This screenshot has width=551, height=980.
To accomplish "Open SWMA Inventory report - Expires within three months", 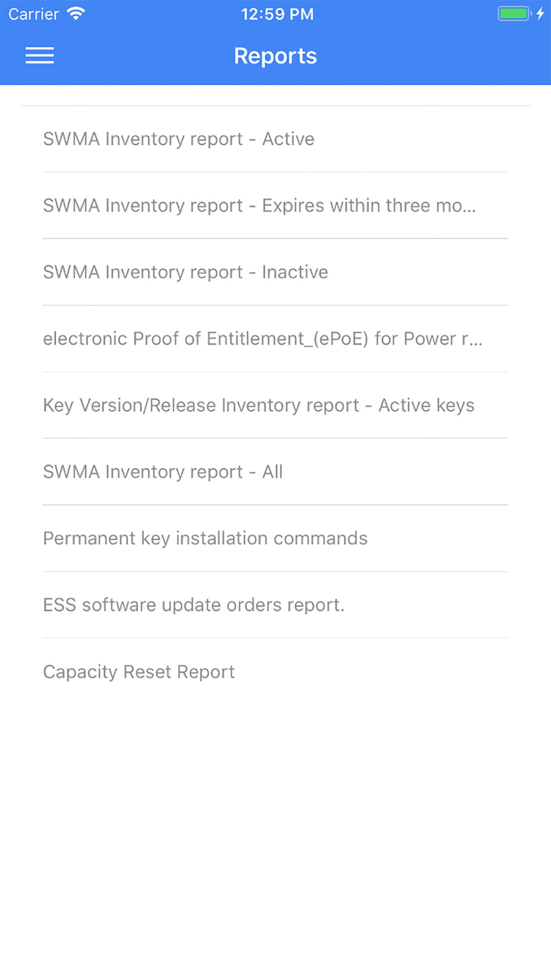I will [275, 206].
